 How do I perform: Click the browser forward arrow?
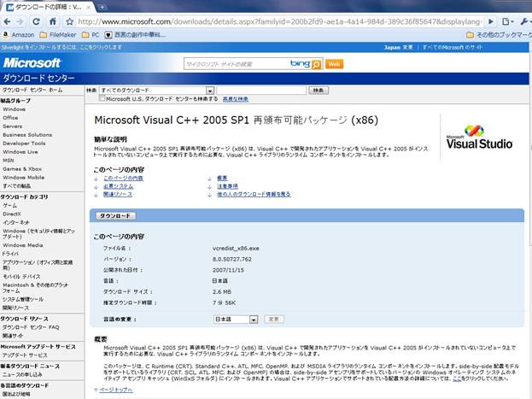pos(20,21)
